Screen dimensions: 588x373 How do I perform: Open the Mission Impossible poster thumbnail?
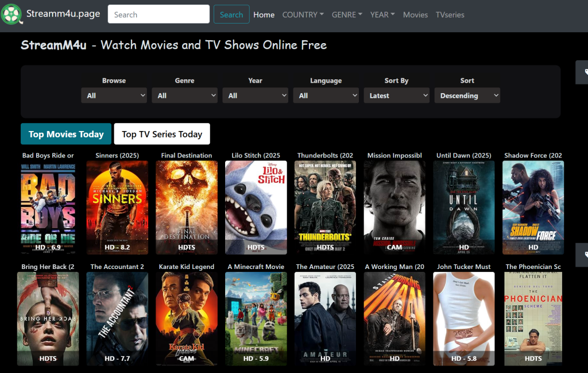coord(394,207)
